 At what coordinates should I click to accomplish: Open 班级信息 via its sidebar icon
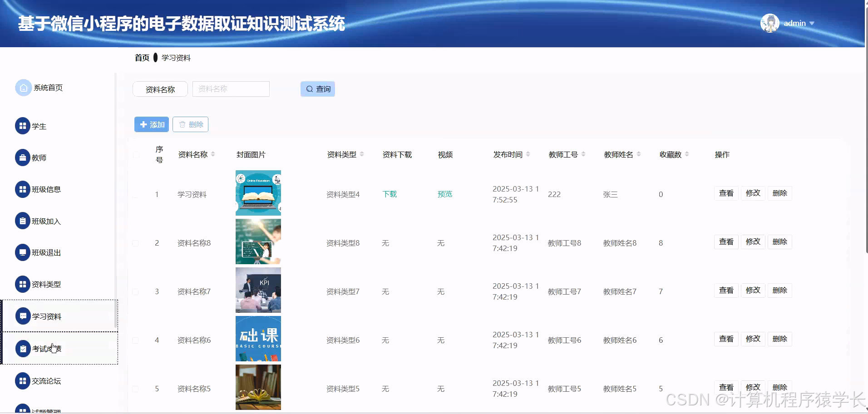[23, 189]
